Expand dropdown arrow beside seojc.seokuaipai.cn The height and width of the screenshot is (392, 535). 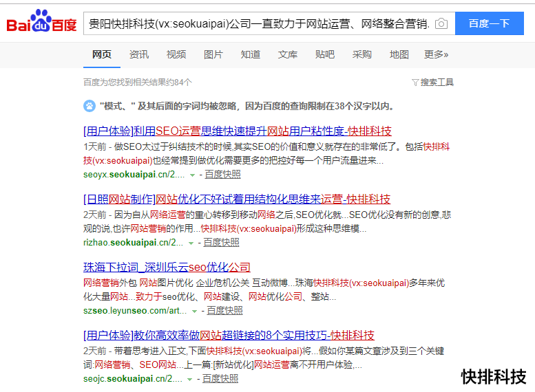[190, 380]
